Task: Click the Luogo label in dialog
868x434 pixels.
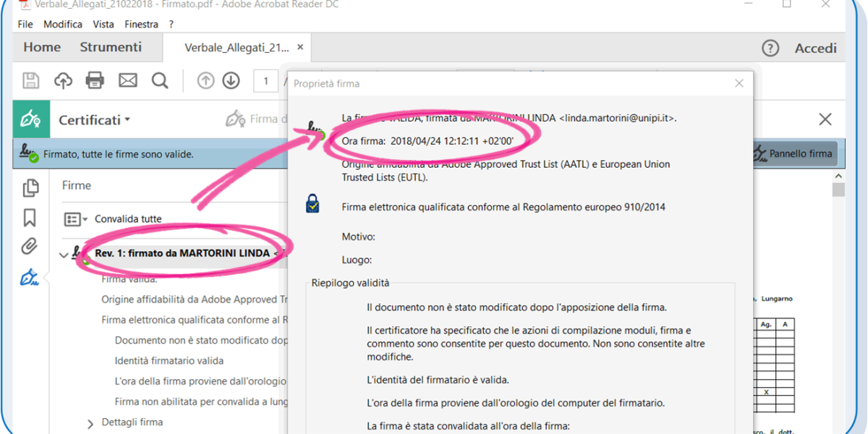Action: tap(357, 260)
